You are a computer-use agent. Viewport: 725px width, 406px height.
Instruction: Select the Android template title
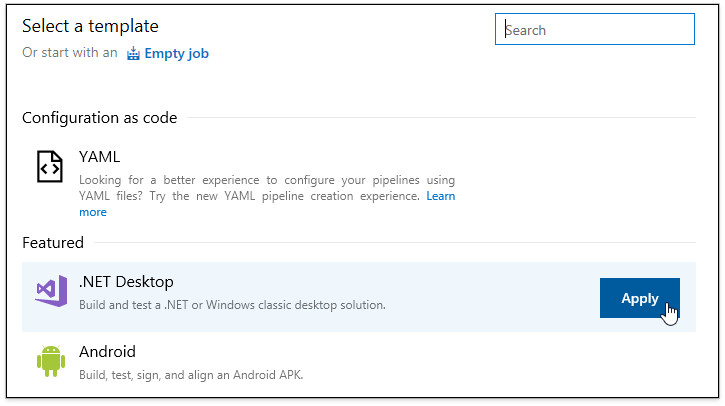click(107, 352)
